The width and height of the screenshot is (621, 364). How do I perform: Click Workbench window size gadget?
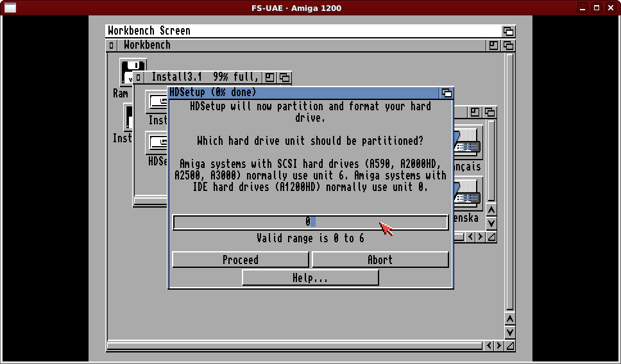click(x=510, y=346)
